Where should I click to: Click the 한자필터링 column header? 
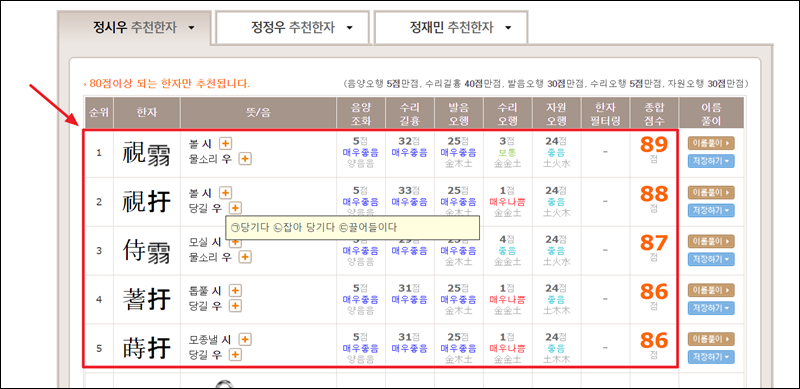pyautogui.click(x=606, y=113)
